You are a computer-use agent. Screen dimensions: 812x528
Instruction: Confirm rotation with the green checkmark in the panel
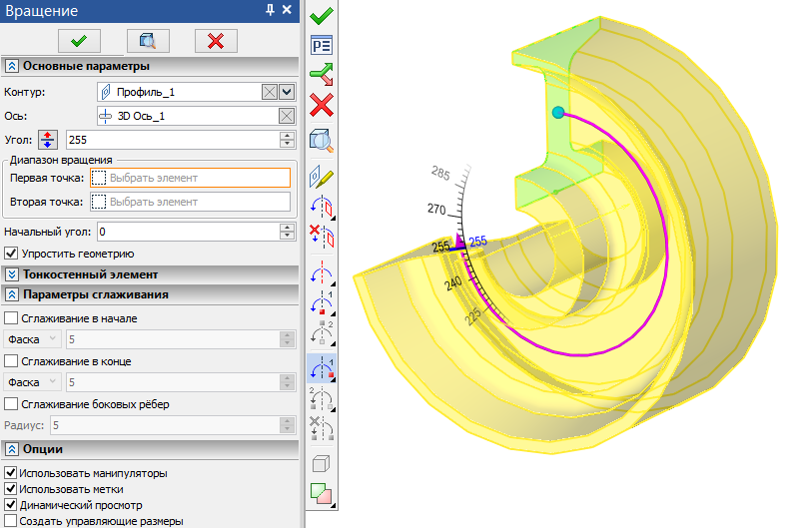[80, 40]
